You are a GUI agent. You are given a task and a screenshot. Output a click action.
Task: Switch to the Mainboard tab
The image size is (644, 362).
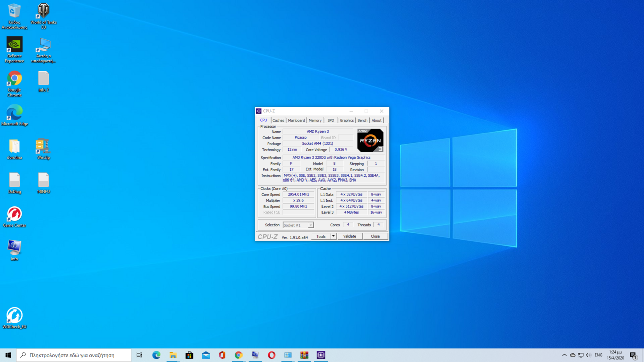(296, 120)
